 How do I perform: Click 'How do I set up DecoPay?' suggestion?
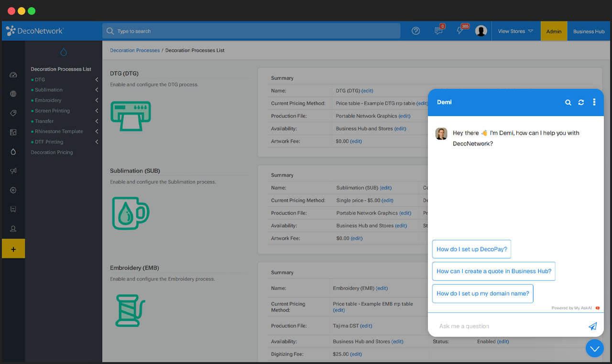click(471, 249)
